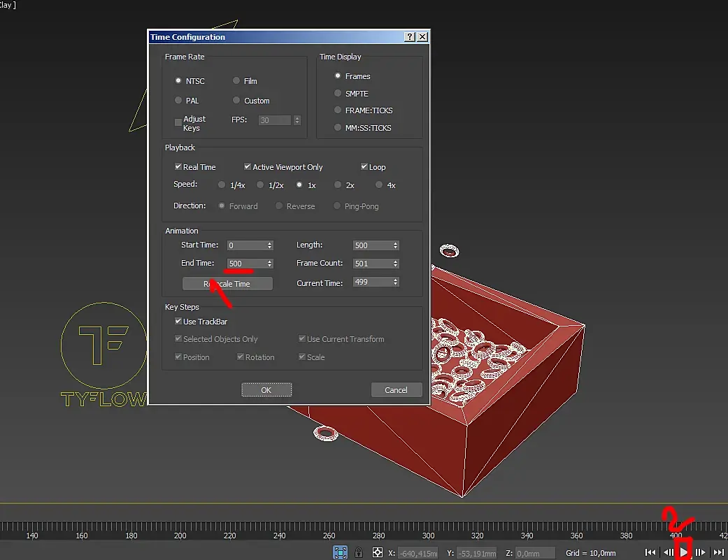Confirm the dialog with OK
The width and height of the screenshot is (728, 560).
click(266, 389)
